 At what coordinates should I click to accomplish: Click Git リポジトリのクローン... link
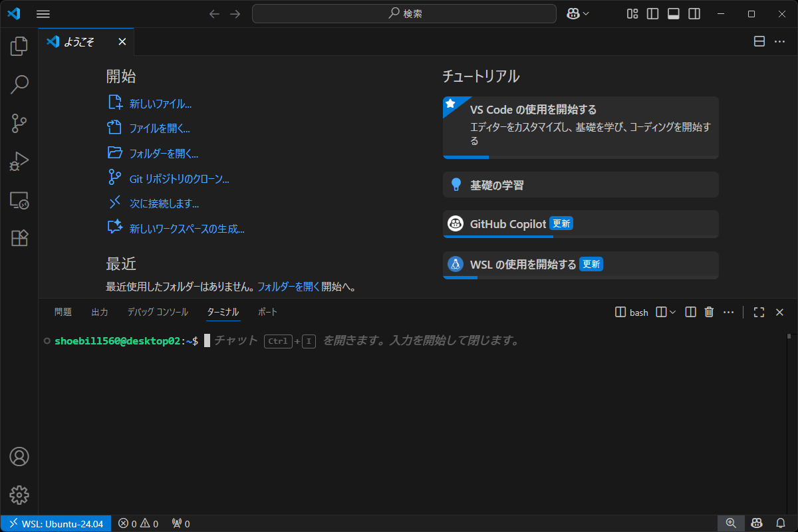coord(179,179)
